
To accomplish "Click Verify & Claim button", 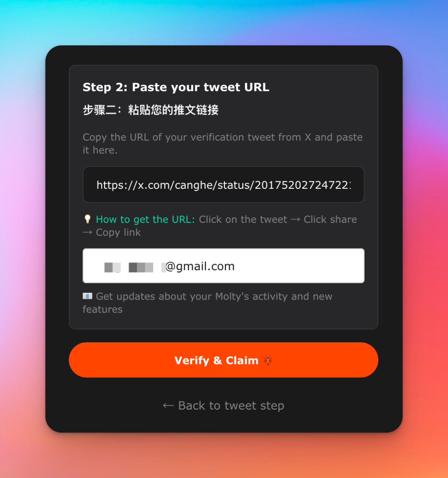I will tap(224, 360).
